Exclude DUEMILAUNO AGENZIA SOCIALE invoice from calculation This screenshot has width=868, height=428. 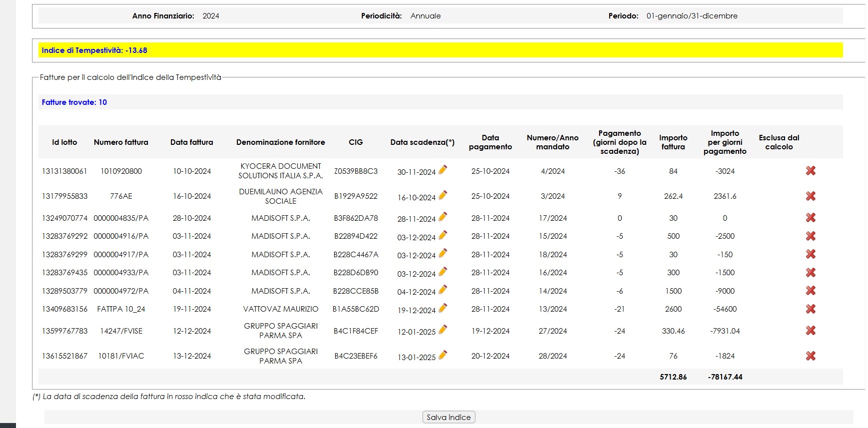click(x=811, y=196)
